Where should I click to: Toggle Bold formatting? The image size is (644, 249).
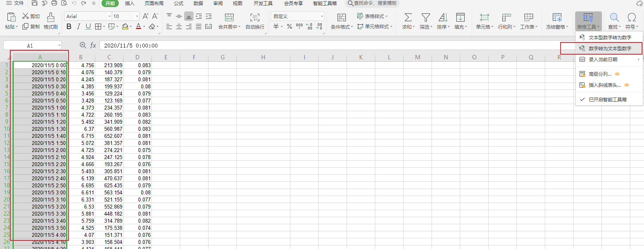click(69, 26)
